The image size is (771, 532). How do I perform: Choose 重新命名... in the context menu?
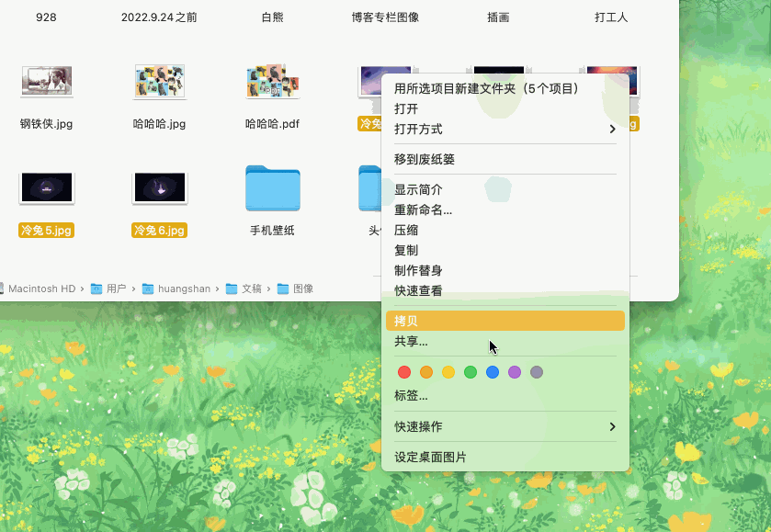(x=505, y=209)
